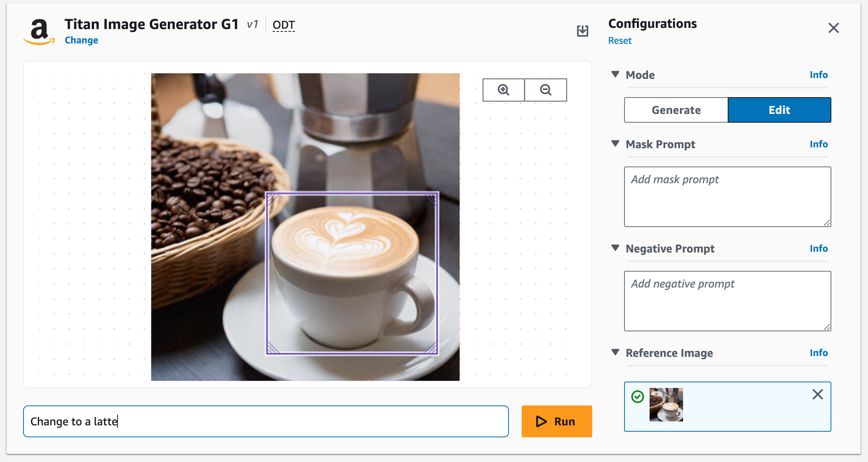
Task: Click inside the Add mask prompt field
Action: 727,197
